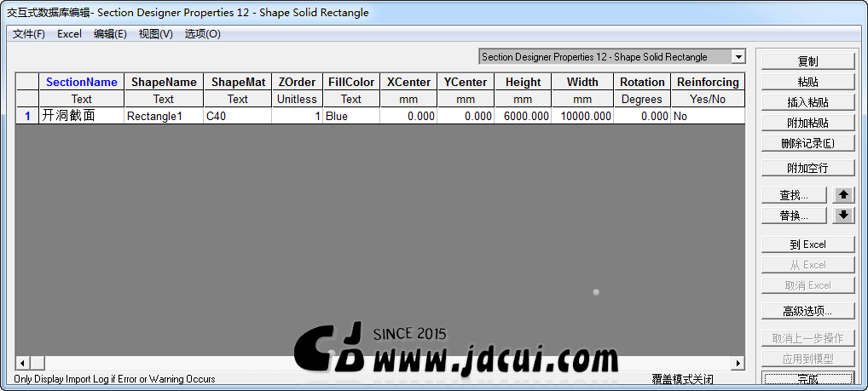Image resolution: width=868 pixels, height=391 pixels.
Task: Click the up arrow icon next to 查找
Action: [x=843, y=195]
